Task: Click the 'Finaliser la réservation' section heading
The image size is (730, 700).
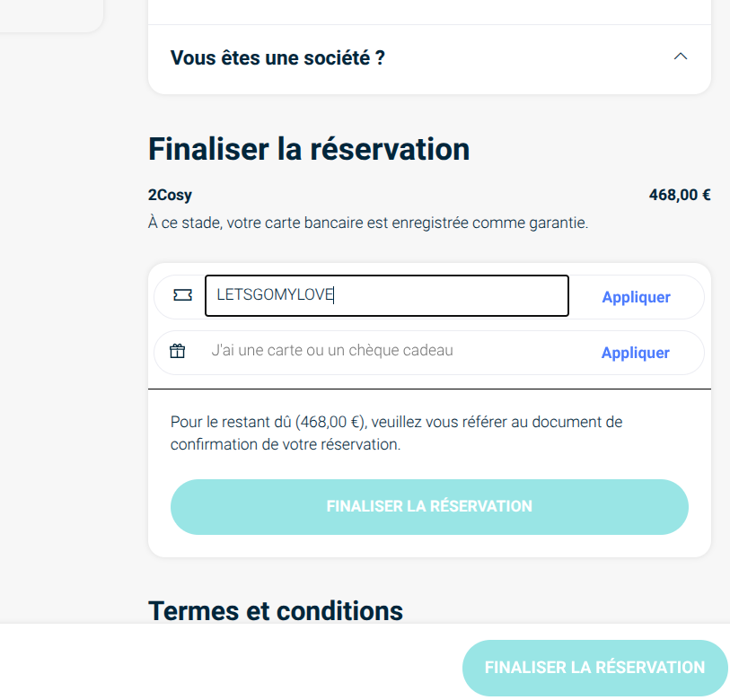Action: [x=309, y=148]
